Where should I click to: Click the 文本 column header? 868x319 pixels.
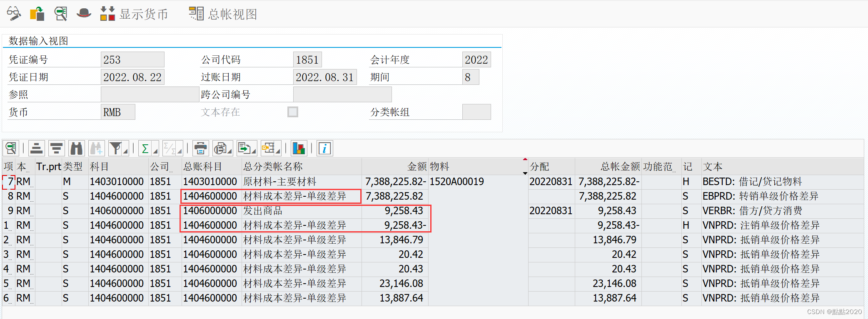click(782, 167)
